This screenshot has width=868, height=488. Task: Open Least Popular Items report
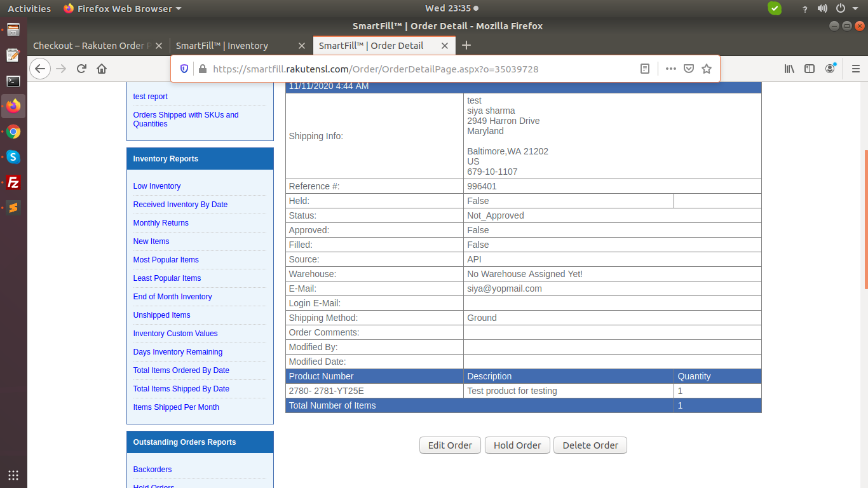point(167,278)
